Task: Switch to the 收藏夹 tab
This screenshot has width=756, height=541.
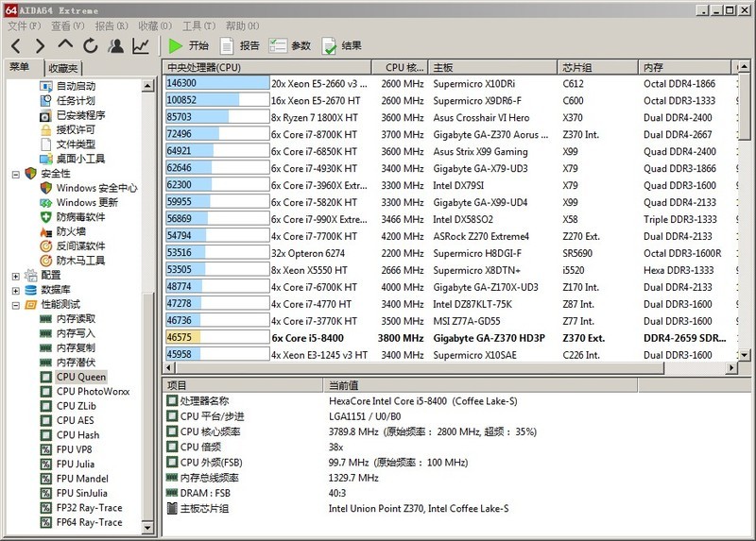Action: pos(63,68)
